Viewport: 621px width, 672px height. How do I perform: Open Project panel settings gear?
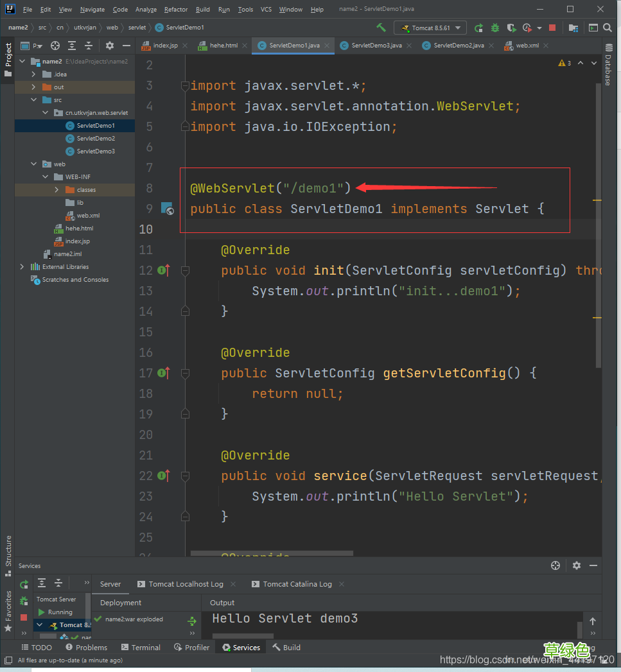(109, 46)
